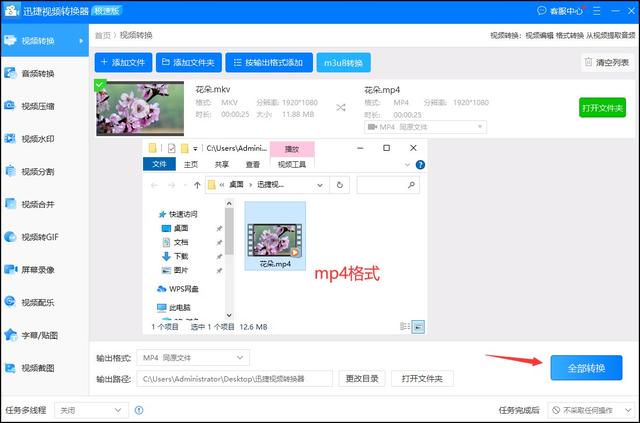
Task: Click the 花朵.mkv video thumbnail
Action: click(x=140, y=108)
